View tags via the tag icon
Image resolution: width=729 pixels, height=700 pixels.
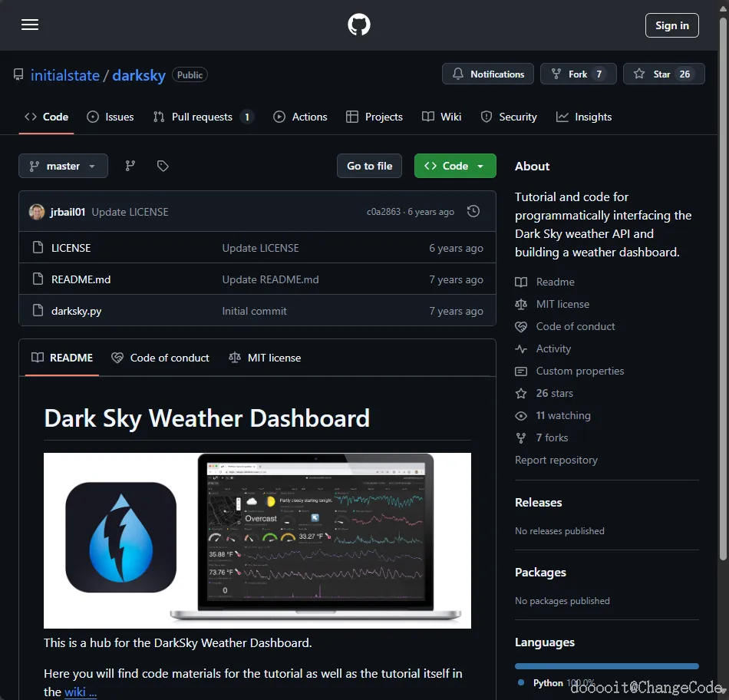pos(163,166)
